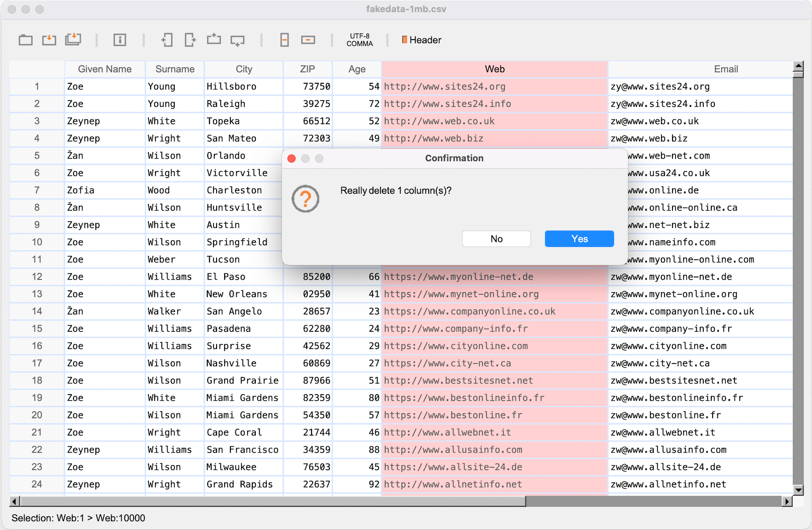Viewport: 812px width, 530px height.
Task: Click the Nashville city cell
Action: pos(244,363)
